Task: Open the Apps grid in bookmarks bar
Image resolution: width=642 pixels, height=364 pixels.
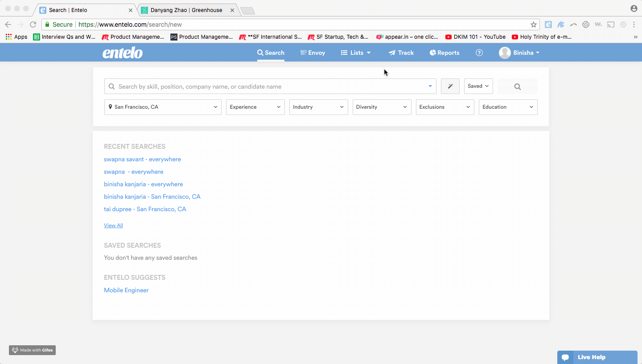Action: pyautogui.click(x=16, y=37)
